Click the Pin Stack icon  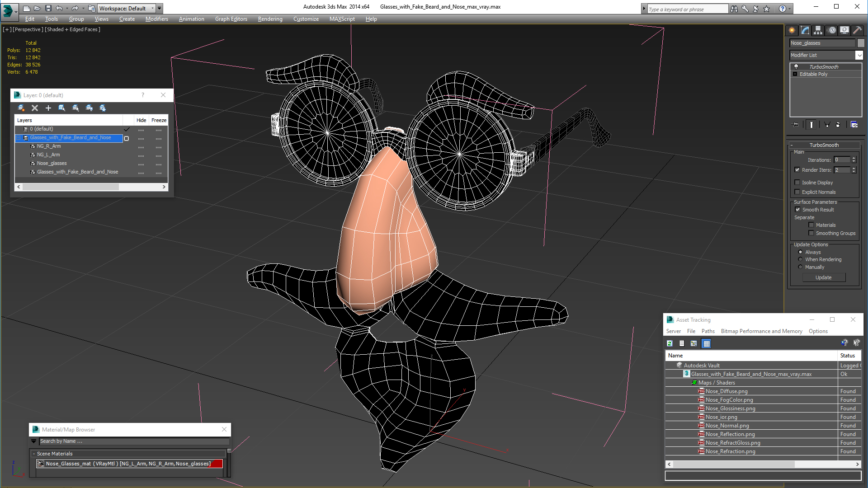pos(796,125)
